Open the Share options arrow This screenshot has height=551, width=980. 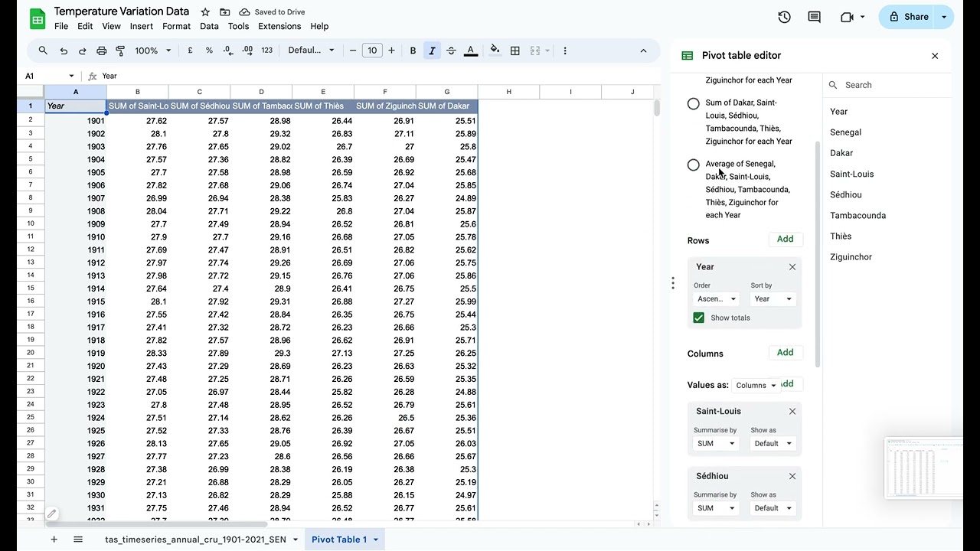coord(944,17)
